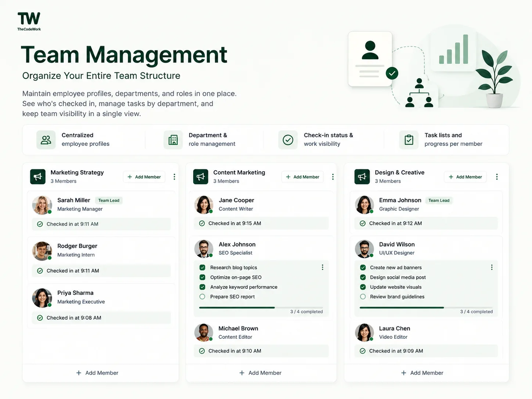Click Sarah Miller's check-in status icon
Image resolution: width=532 pixels, height=399 pixels.
pos(40,224)
